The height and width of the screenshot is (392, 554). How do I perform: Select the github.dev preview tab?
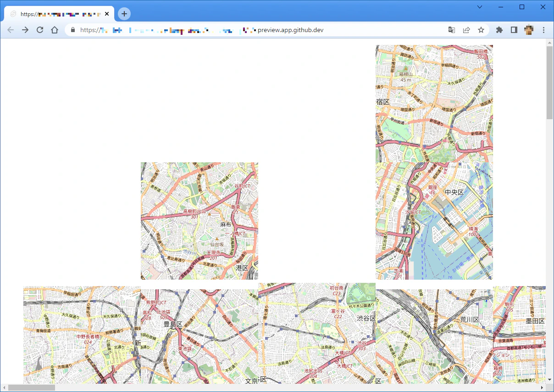[x=59, y=14]
